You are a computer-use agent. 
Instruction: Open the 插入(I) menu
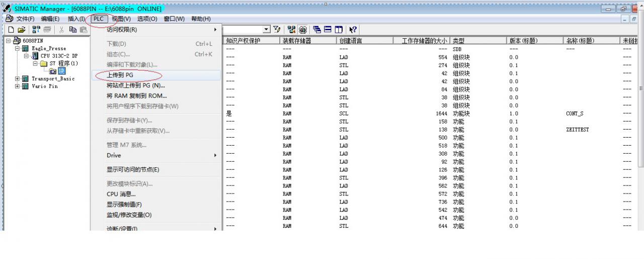pos(76,19)
